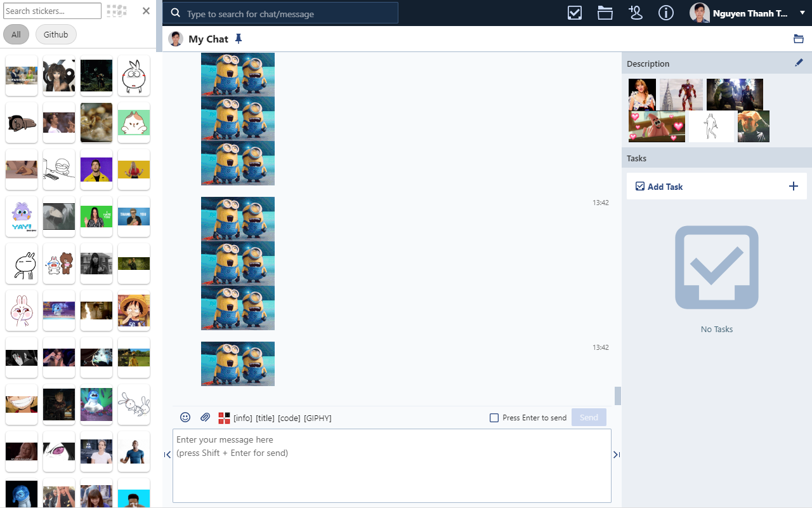Open the info circle icon
The image size is (812, 508).
coord(666,13)
